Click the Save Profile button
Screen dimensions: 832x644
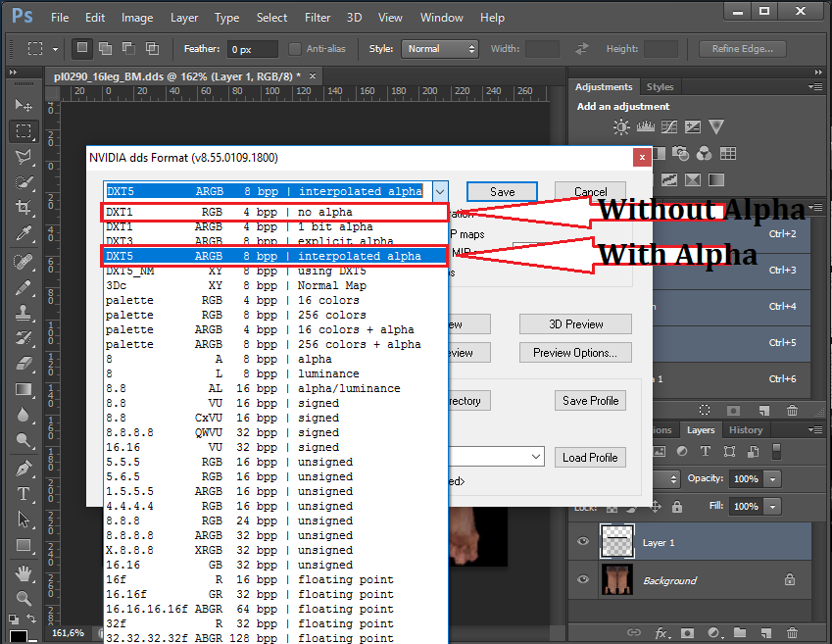590,400
